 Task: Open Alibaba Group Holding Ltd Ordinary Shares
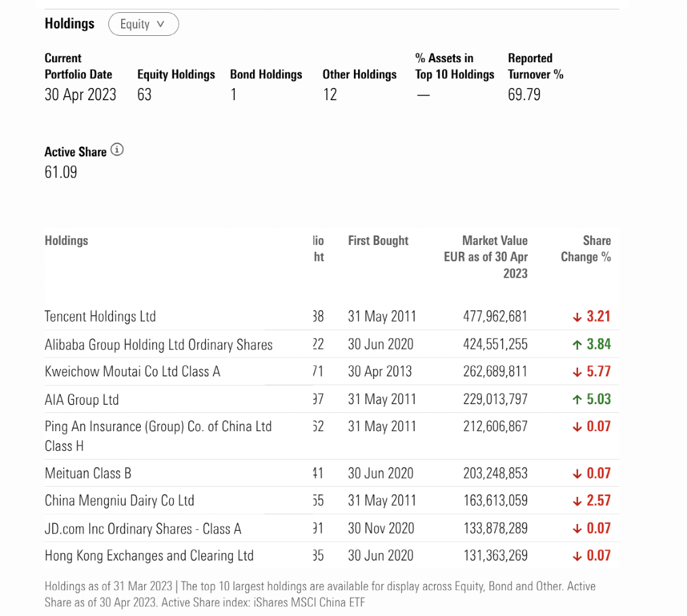[158, 345]
